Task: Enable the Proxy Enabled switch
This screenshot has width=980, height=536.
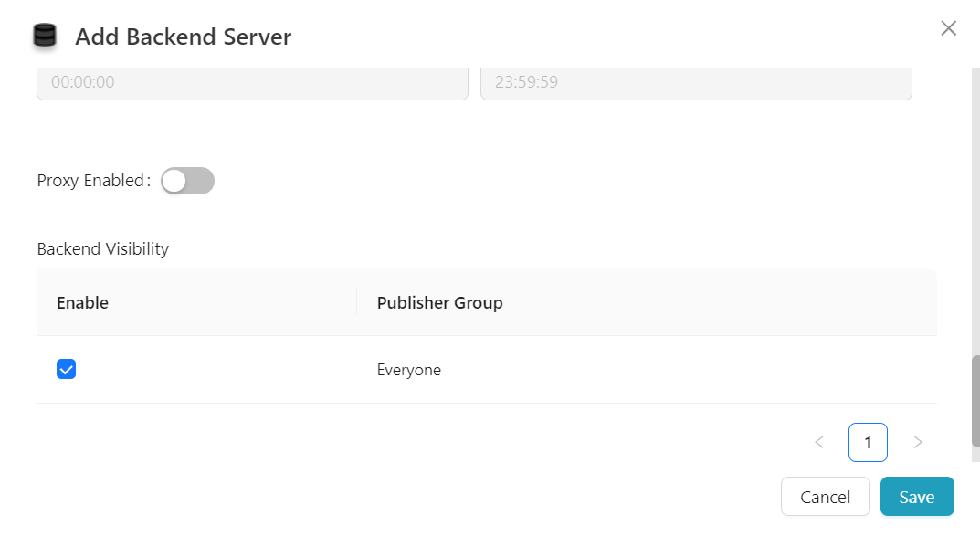Action: click(x=187, y=181)
